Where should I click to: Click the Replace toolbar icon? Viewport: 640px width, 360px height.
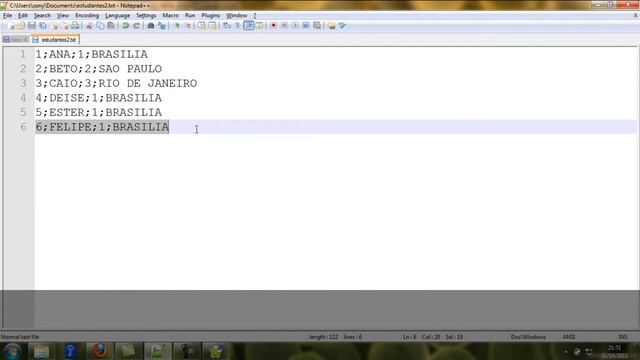[162, 26]
